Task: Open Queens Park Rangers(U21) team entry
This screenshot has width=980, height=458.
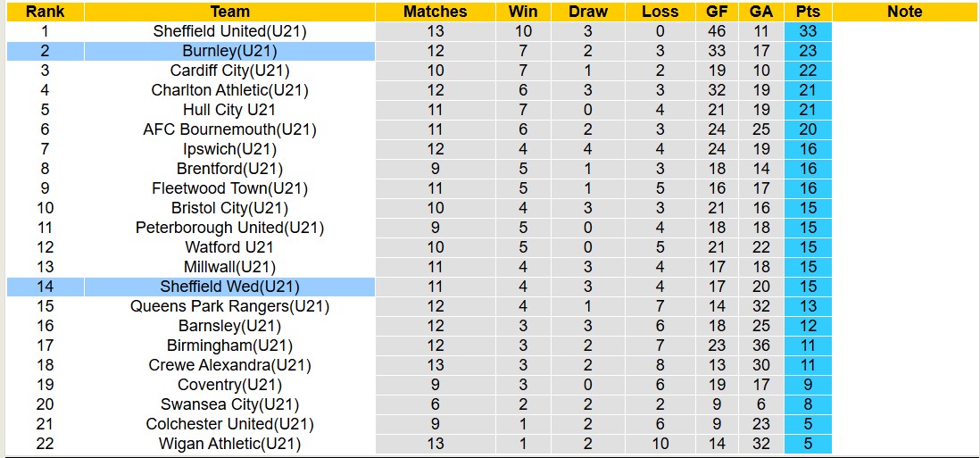Action: pos(229,306)
